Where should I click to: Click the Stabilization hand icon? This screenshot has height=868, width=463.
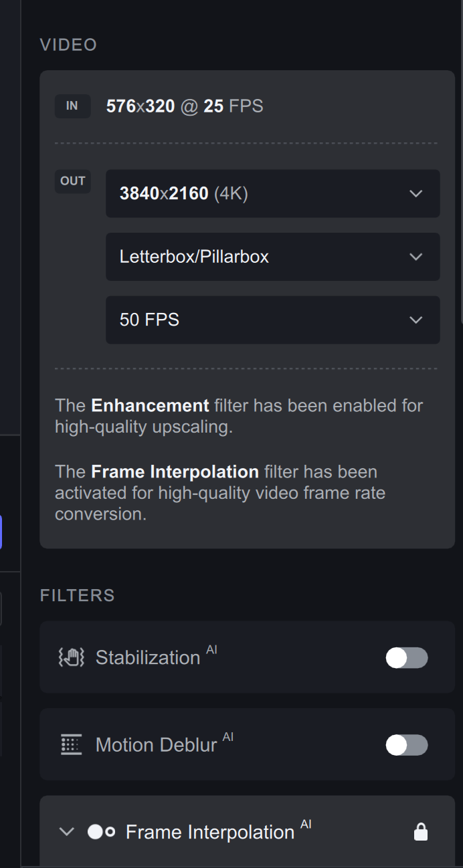click(70, 657)
